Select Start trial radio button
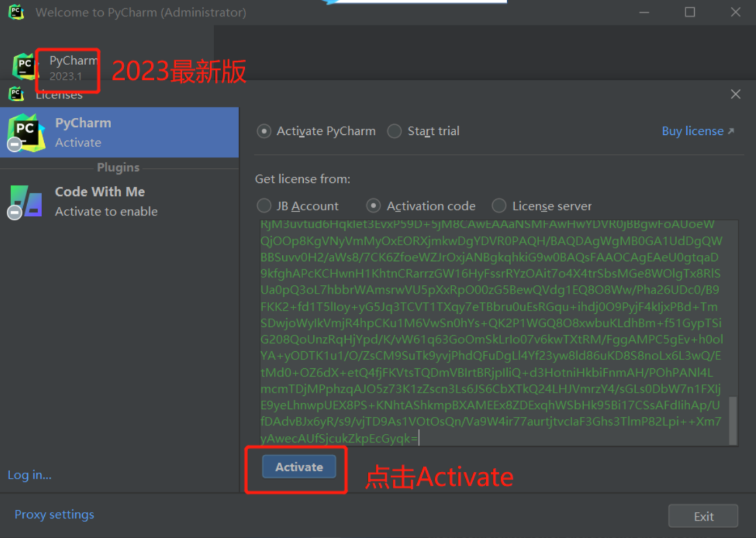 (394, 131)
